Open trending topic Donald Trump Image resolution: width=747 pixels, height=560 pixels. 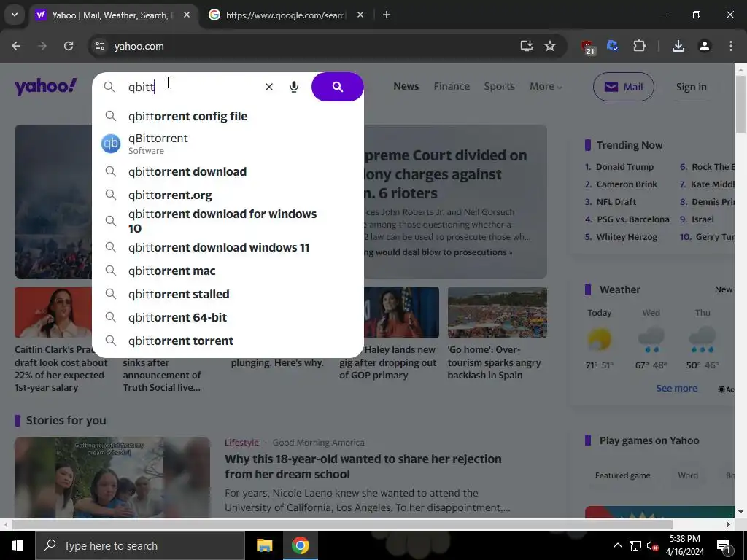point(624,167)
